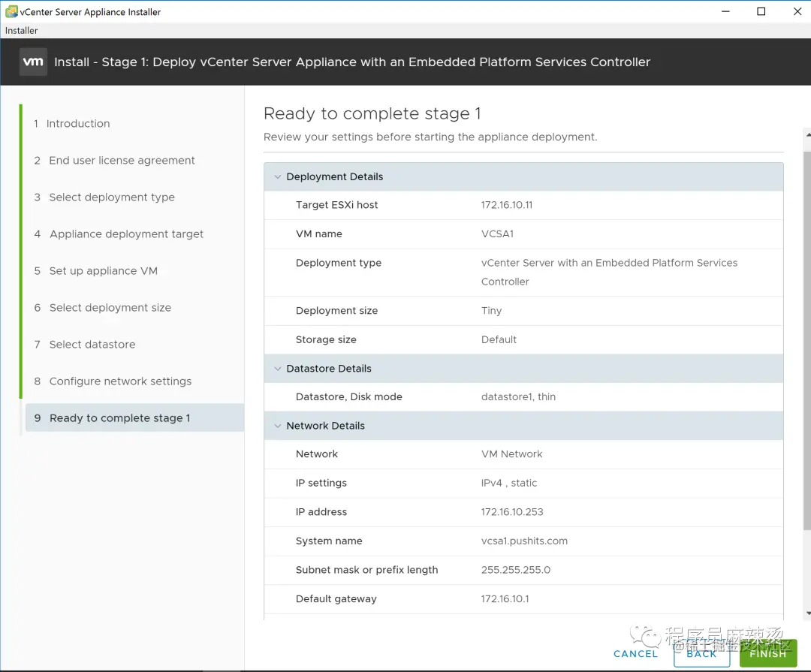Click the vCenter installer app icon in title bar
This screenshot has width=811, height=672.
click(11, 11)
